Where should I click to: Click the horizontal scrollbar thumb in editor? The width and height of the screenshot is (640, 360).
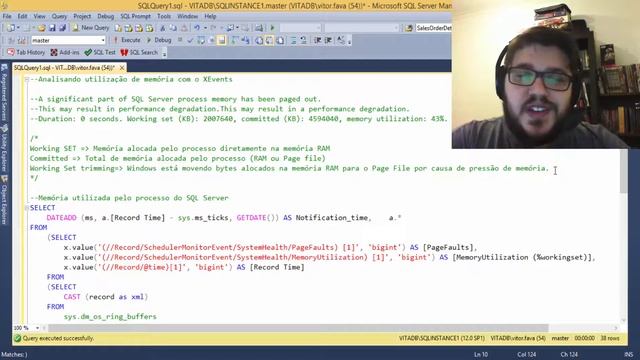pos(298,328)
